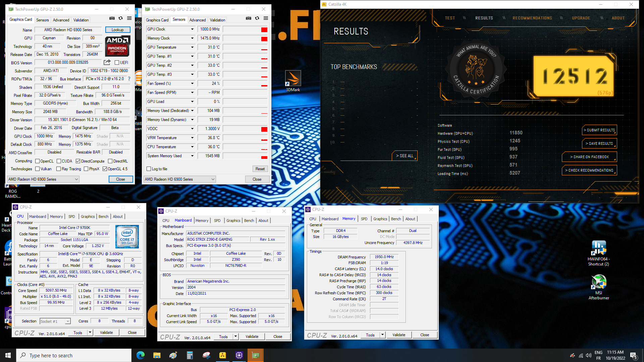Toggle the DirectCompute checkbox
This screenshot has height=362, width=644.
(x=78, y=161)
